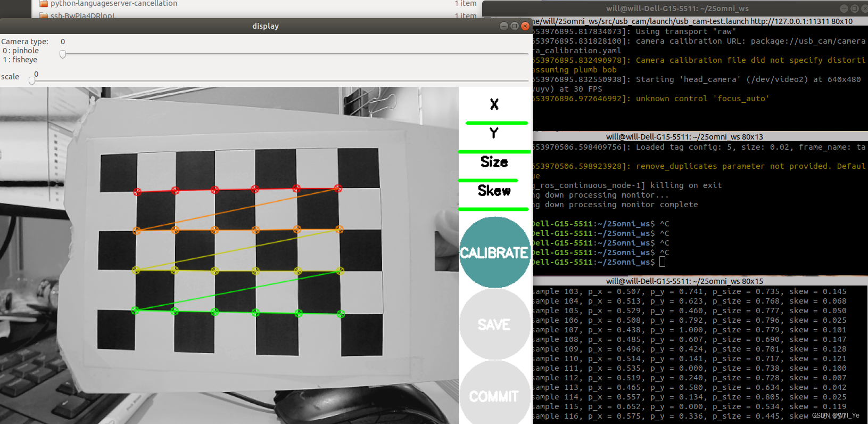Screen dimensions: 868x424
Task: Open the ssh-BwPia4DRlppI folder icon
Action: pos(44,16)
